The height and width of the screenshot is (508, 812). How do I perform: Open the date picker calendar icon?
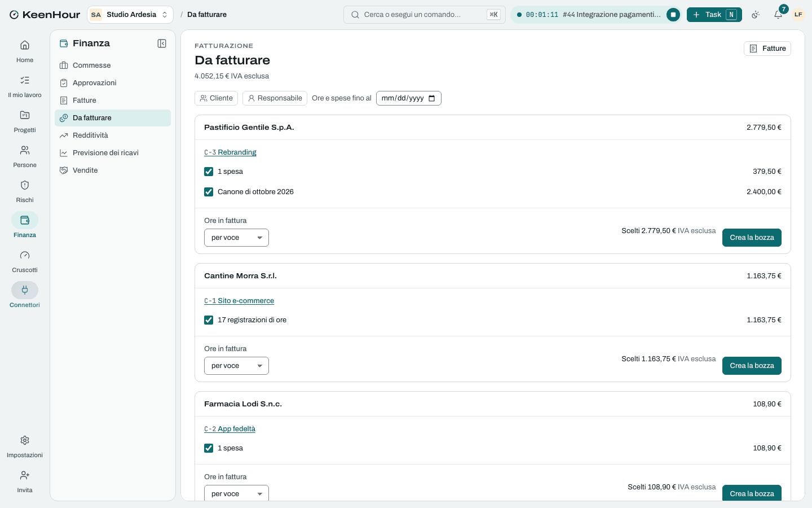pos(432,98)
